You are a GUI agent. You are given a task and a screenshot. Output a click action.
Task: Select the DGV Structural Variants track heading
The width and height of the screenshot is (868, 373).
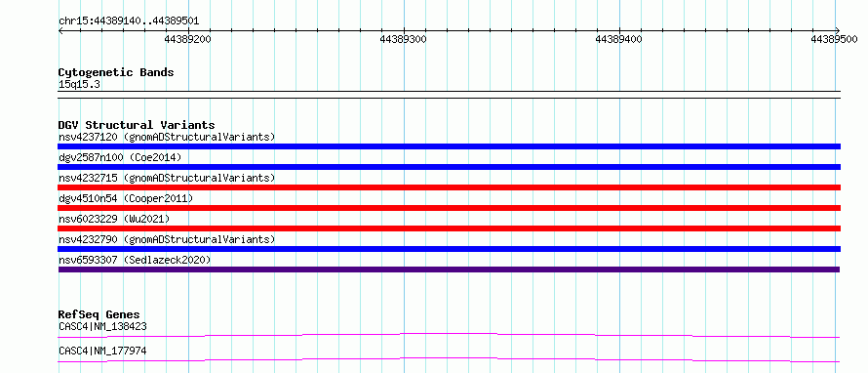137,125
